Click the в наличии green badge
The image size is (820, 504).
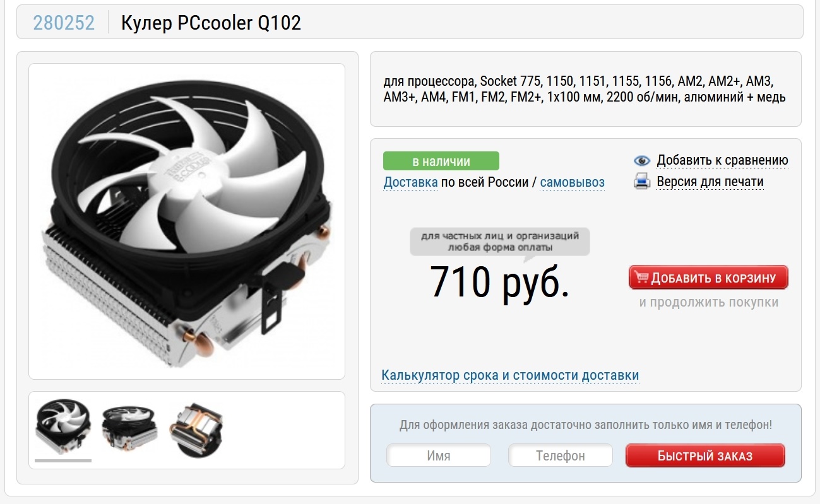[441, 161]
